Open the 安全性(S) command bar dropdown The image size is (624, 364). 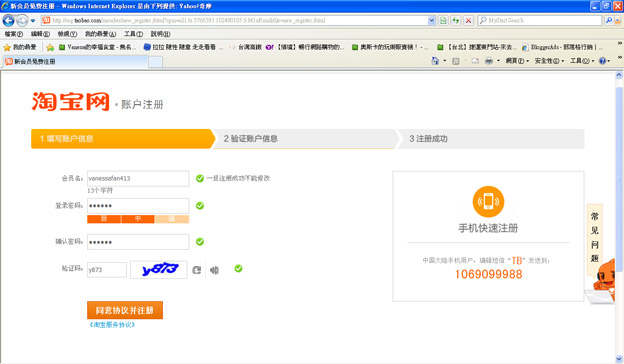[x=549, y=61]
